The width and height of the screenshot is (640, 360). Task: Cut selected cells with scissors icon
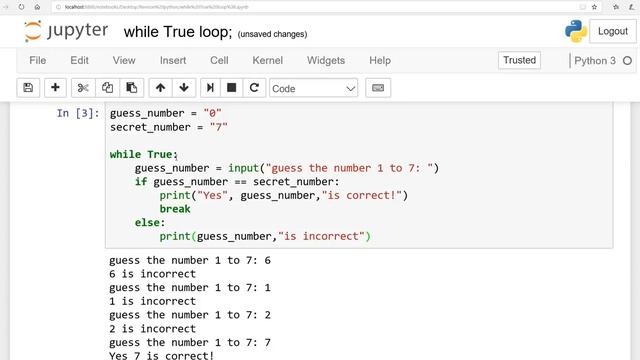[x=83, y=88]
